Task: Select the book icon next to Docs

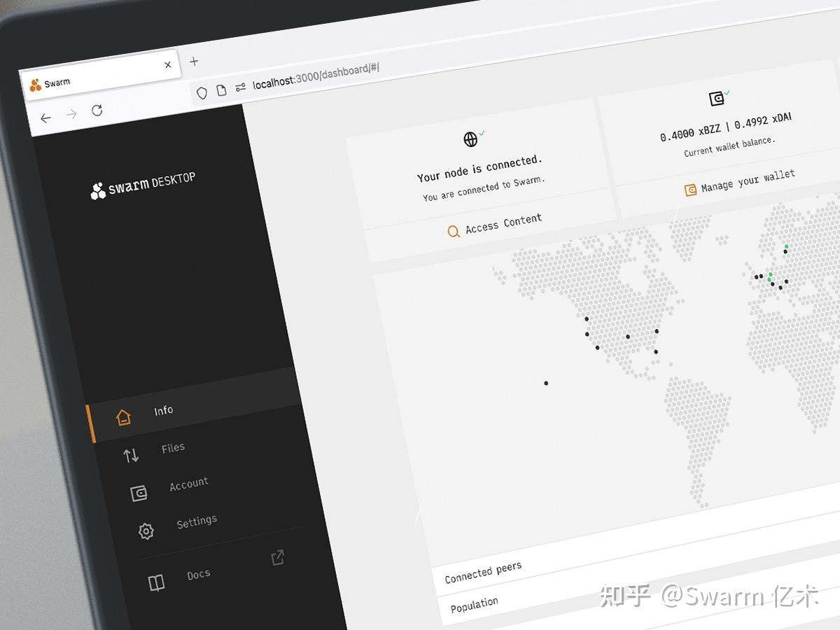Action: [155, 582]
